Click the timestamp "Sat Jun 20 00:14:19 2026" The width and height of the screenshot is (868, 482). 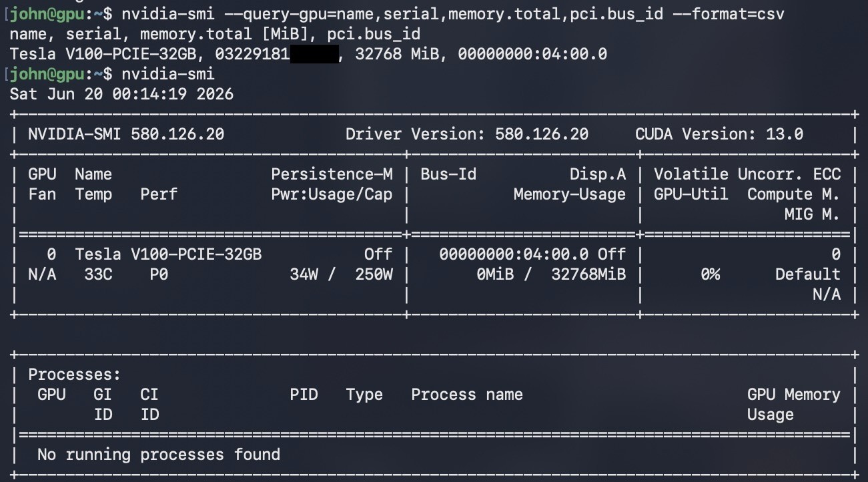121,93
